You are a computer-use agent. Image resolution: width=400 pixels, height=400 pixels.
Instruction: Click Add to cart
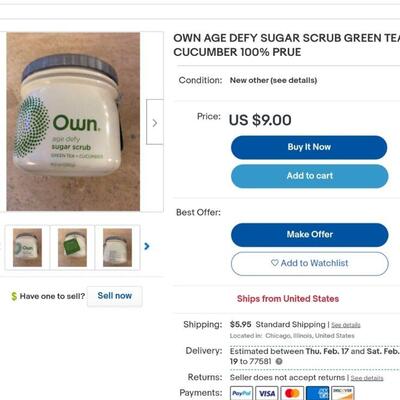tap(310, 176)
